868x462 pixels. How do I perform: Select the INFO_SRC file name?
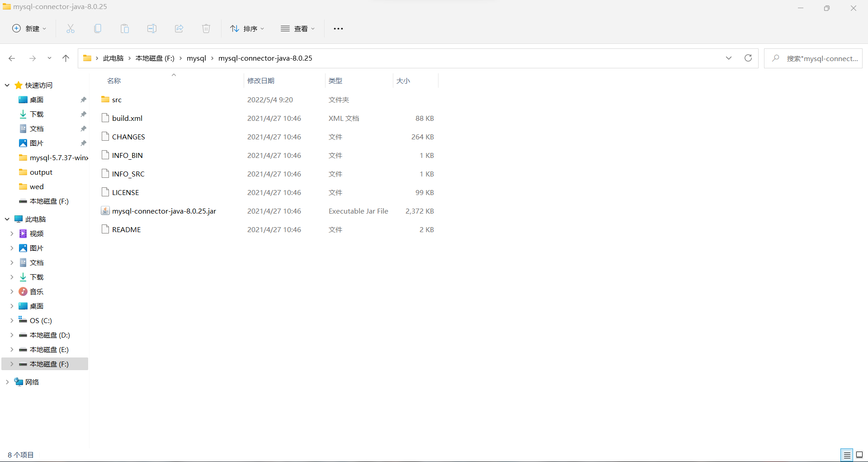pos(128,174)
